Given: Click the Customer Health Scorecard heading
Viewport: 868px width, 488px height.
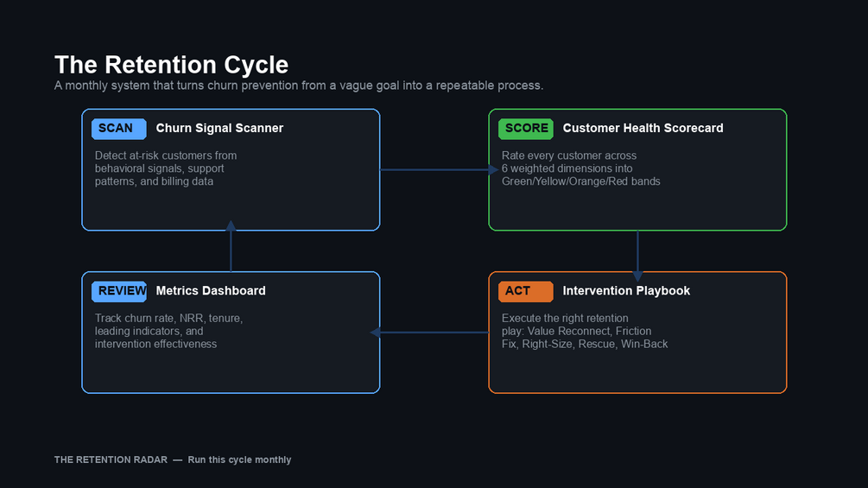Looking at the screenshot, I should [x=643, y=129].
